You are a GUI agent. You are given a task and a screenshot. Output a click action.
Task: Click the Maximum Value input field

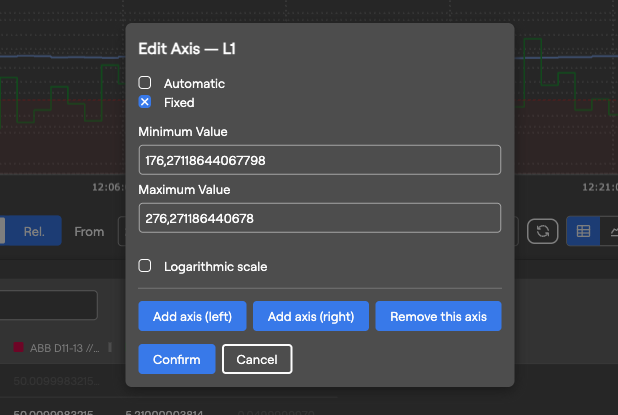point(320,218)
